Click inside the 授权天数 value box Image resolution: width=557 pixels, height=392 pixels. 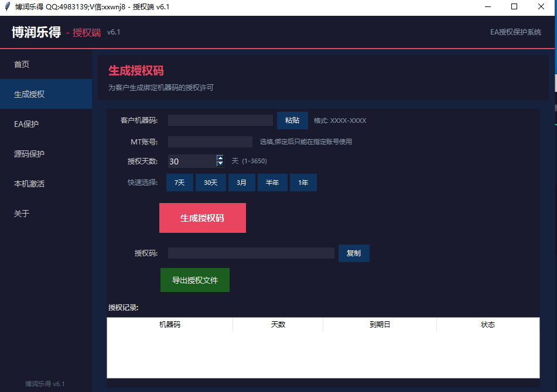pyautogui.click(x=192, y=161)
